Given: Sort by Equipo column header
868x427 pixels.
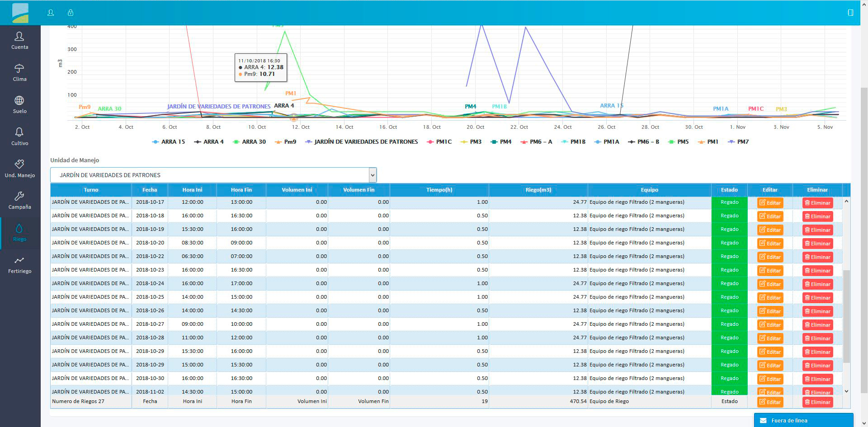Looking at the screenshot, I should (x=649, y=190).
